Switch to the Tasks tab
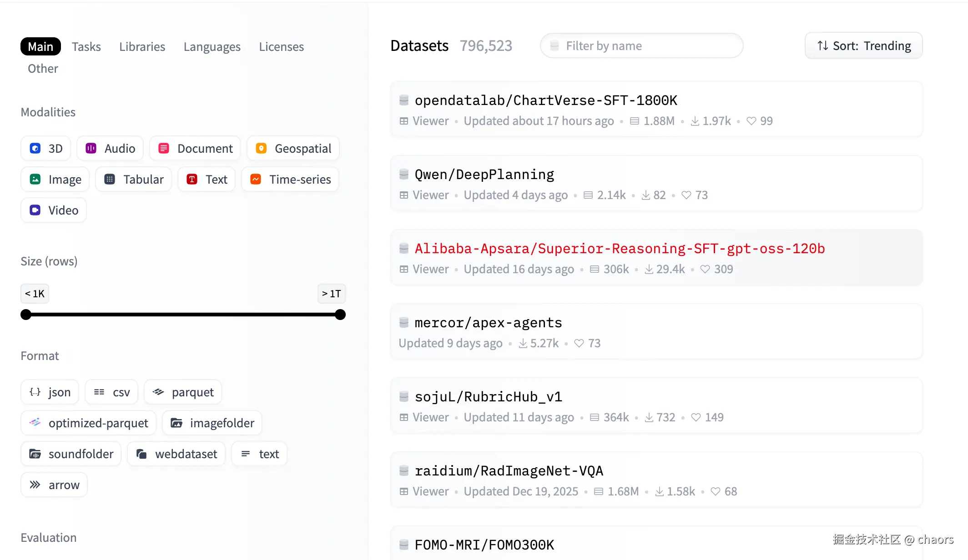Image resolution: width=968 pixels, height=560 pixels. click(x=86, y=47)
